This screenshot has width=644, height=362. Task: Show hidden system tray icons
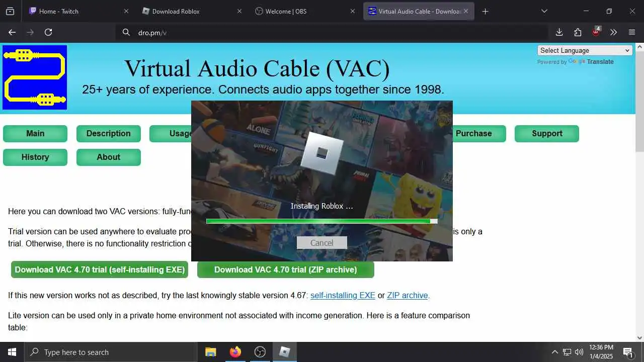point(554,352)
